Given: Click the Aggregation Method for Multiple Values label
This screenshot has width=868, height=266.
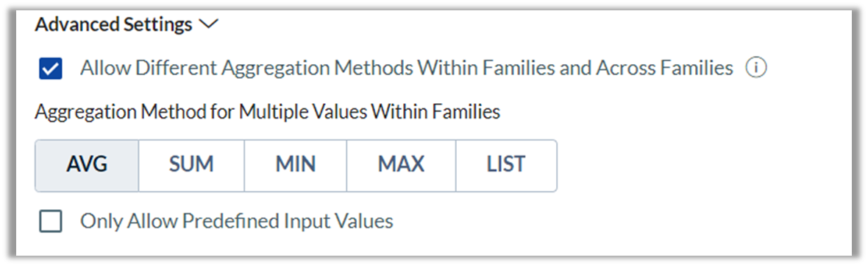Looking at the screenshot, I should pyautogui.click(x=267, y=112).
